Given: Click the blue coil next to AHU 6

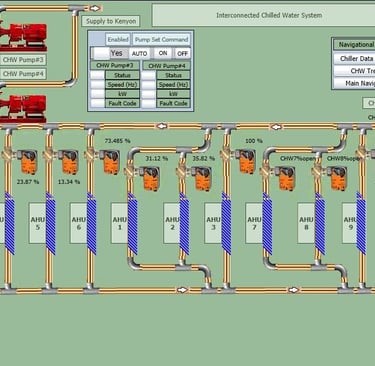Looking at the screenshot, I should tap(91, 224).
